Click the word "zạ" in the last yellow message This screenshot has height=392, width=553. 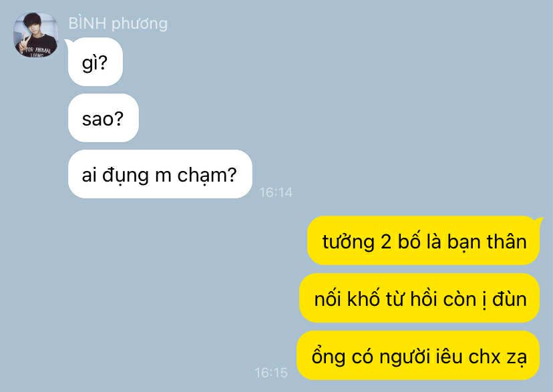(x=517, y=357)
